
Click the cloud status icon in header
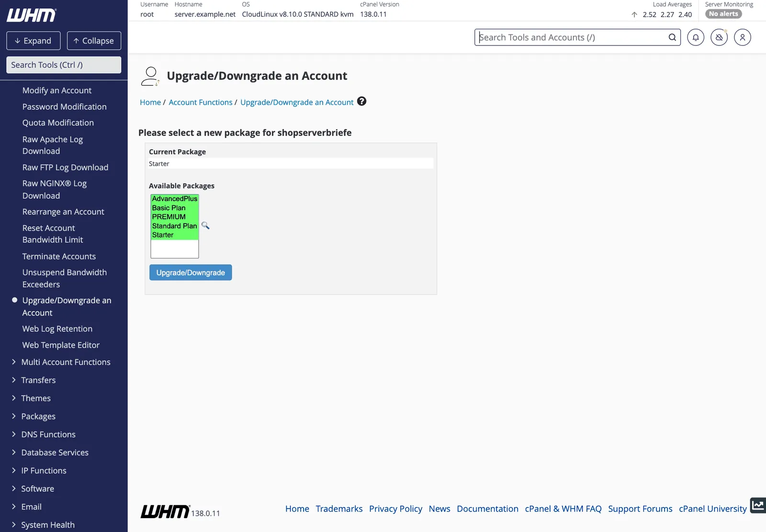tap(719, 37)
